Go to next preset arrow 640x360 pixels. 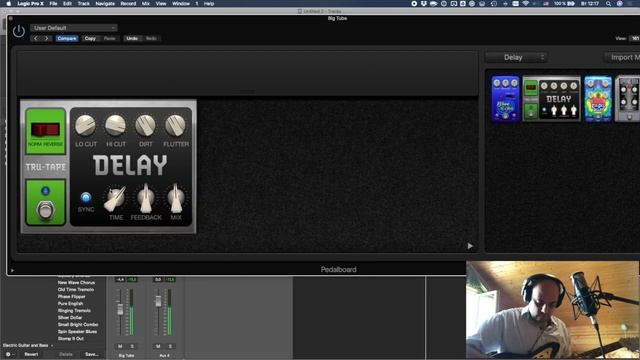click(47, 38)
